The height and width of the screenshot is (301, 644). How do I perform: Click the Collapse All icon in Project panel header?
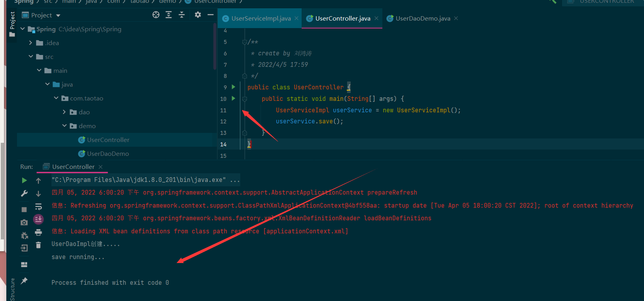point(182,15)
